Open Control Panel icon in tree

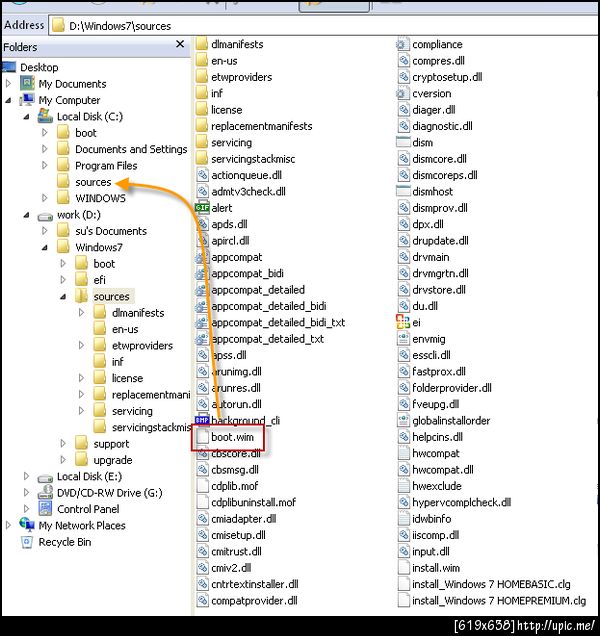[x=45, y=508]
